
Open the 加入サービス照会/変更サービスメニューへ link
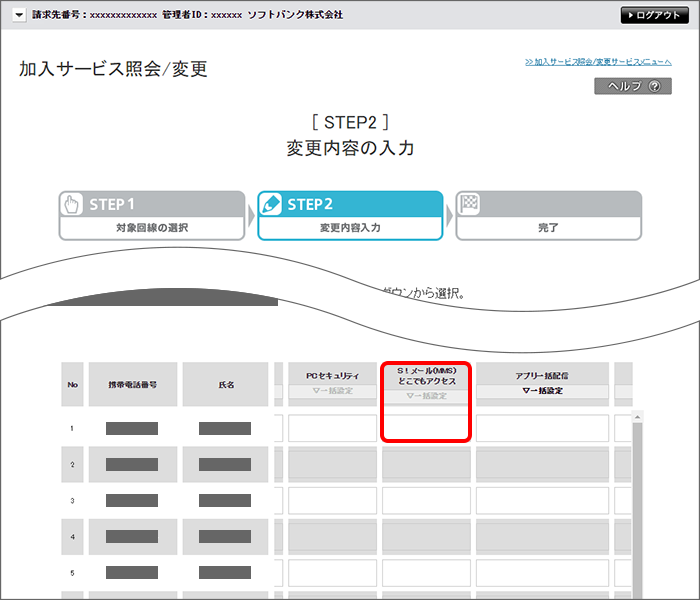598,62
